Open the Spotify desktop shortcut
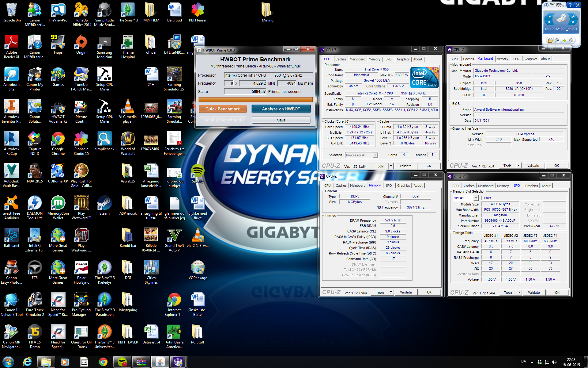The height and width of the screenshot is (368, 588). point(198,173)
